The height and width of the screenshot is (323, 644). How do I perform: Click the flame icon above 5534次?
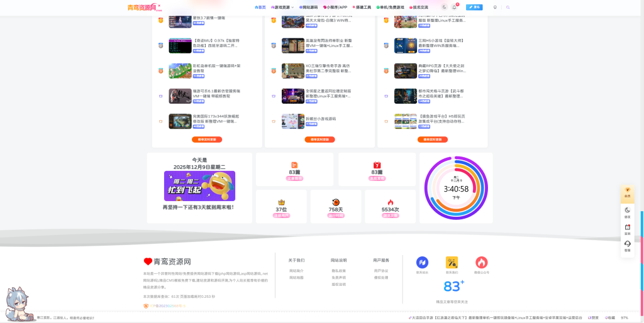[x=390, y=202]
